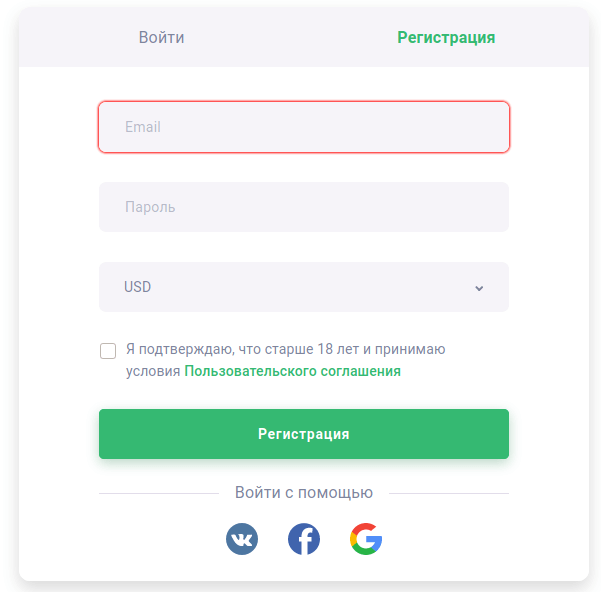This screenshot has height=592, width=601.
Task: Click the Facebook f logo
Action: [304, 539]
